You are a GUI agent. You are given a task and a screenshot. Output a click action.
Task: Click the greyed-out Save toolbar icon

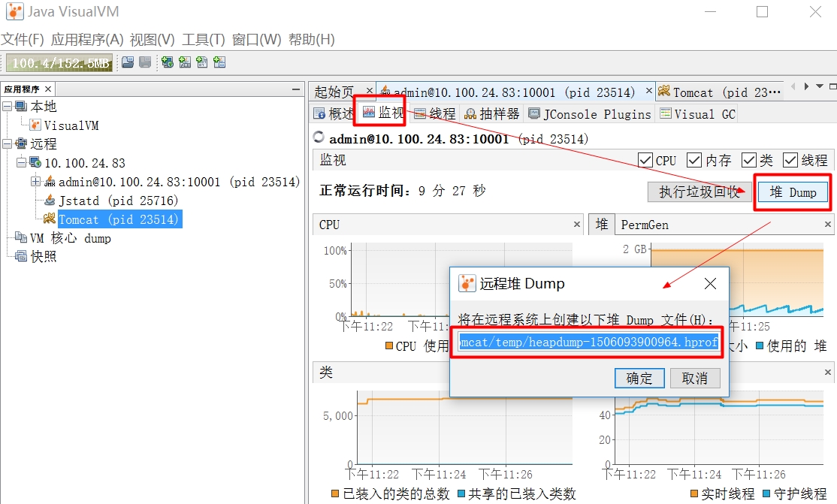145,62
